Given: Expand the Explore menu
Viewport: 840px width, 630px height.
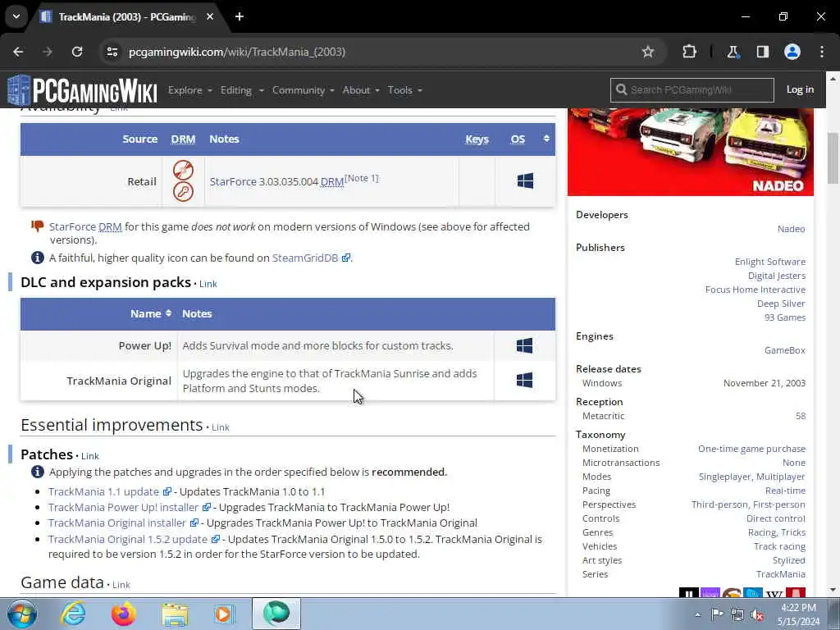Looking at the screenshot, I should [189, 90].
